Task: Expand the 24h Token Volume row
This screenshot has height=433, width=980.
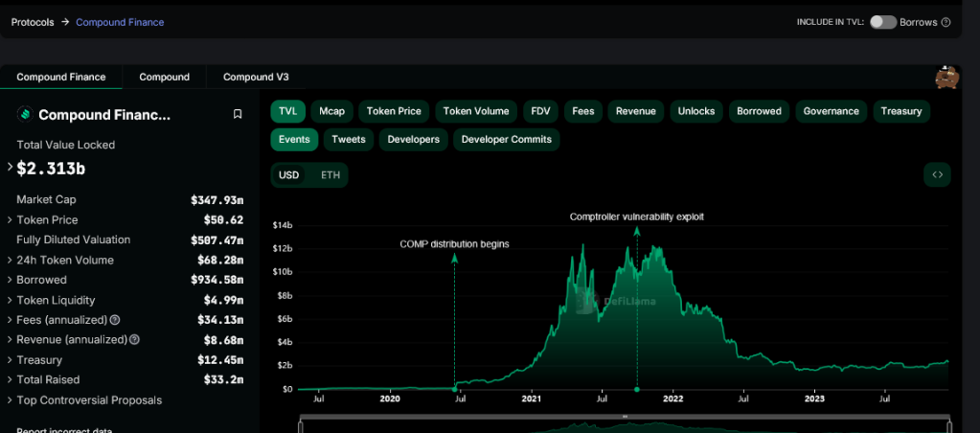Action: 10,260
